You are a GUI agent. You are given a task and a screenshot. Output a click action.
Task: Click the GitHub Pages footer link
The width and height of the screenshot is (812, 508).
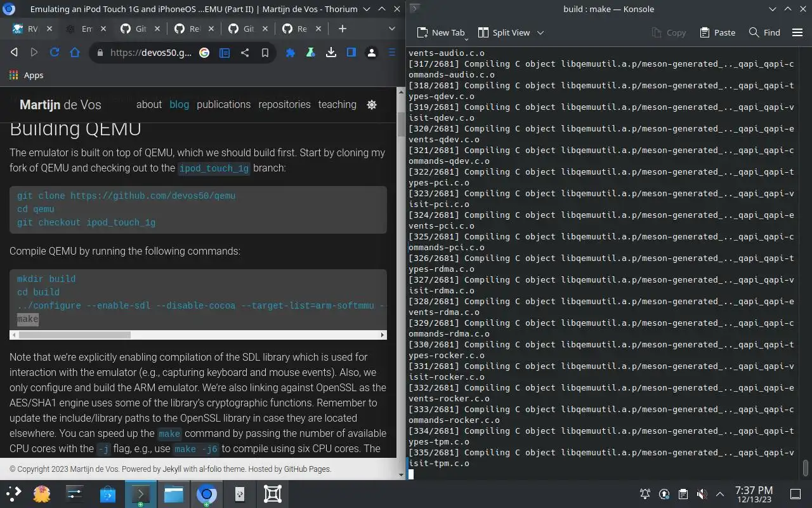click(x=307, y=469)
